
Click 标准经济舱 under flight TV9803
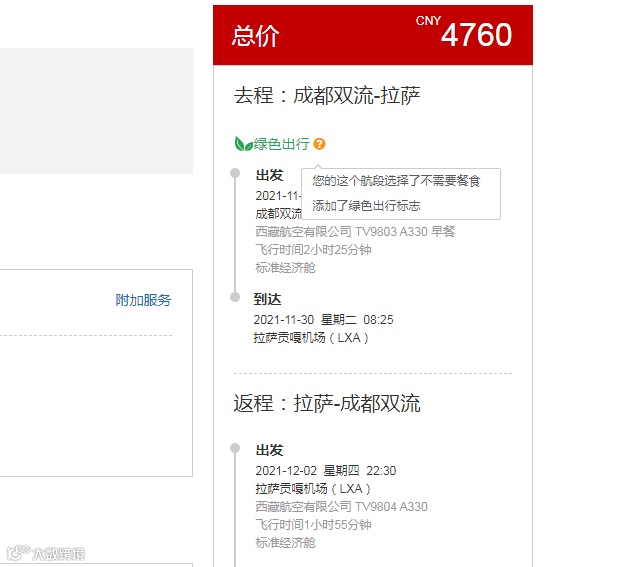click(x=285, y=268)
